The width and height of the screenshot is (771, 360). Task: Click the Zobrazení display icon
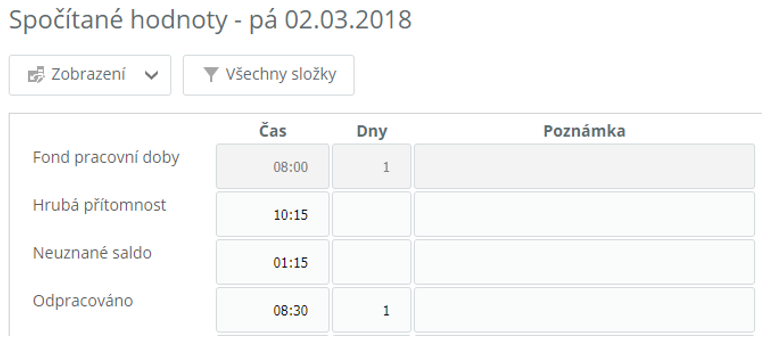point(36,75)
